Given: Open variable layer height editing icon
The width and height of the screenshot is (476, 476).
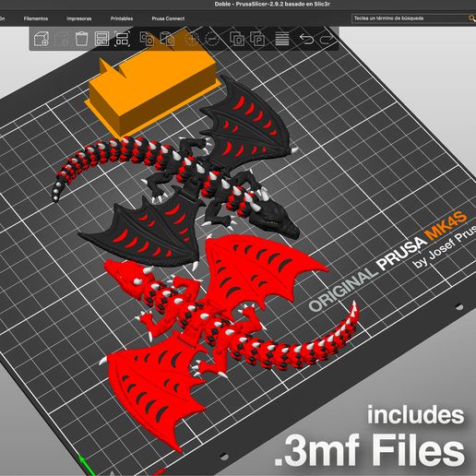Looking at the screenshot, I should tap(282, 39).
